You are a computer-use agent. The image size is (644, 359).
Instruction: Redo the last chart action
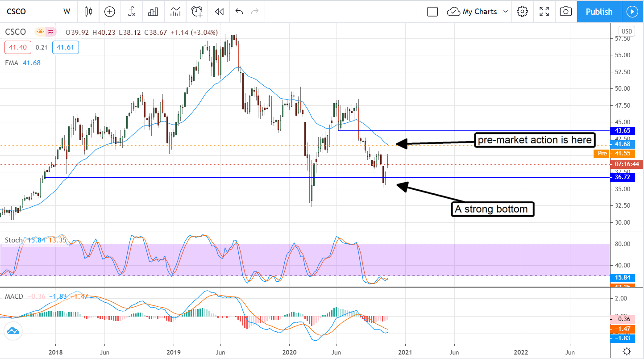click(x=255, y=12)
